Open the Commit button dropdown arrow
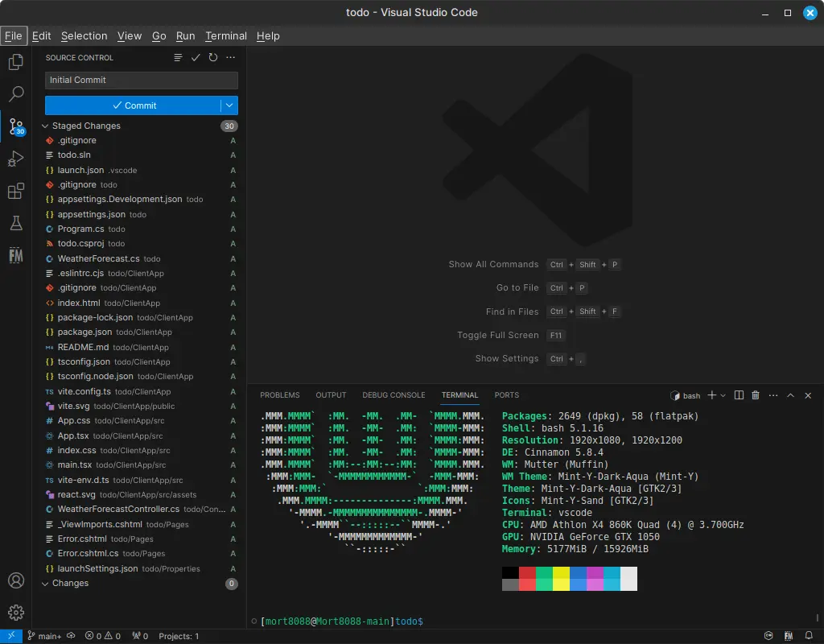Image resolution: width=824 pixels, height=644 pixels. (x=229, y=105)
